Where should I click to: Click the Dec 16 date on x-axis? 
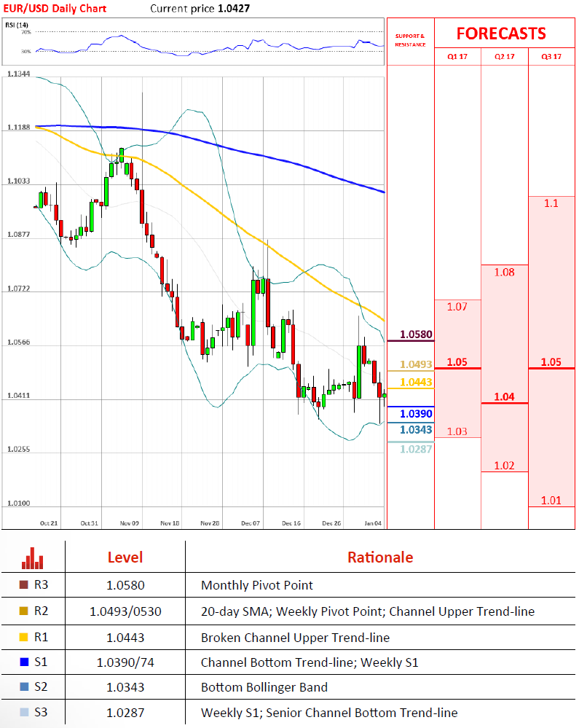point(291,523)
